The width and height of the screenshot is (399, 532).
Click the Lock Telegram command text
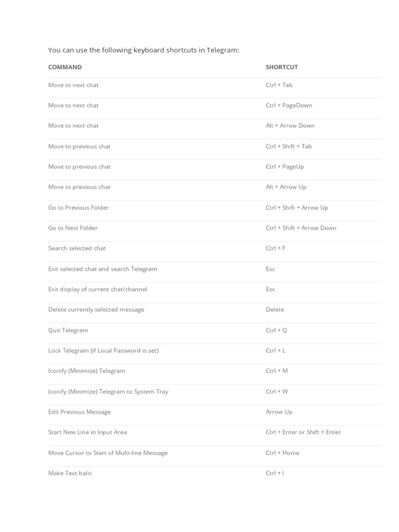(103, 350)
